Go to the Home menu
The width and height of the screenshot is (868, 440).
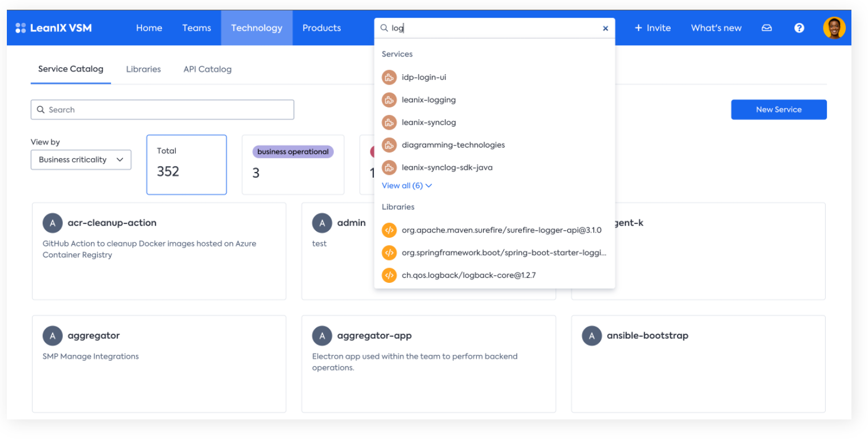click(149, 27)
